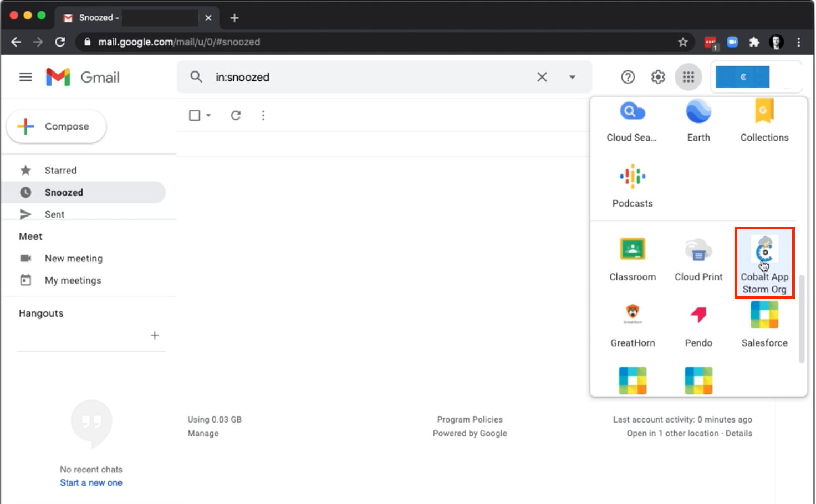The image size is (816, 504).
Task: Expand the select checkbox dropdown arrow
Action: (208, 115)
